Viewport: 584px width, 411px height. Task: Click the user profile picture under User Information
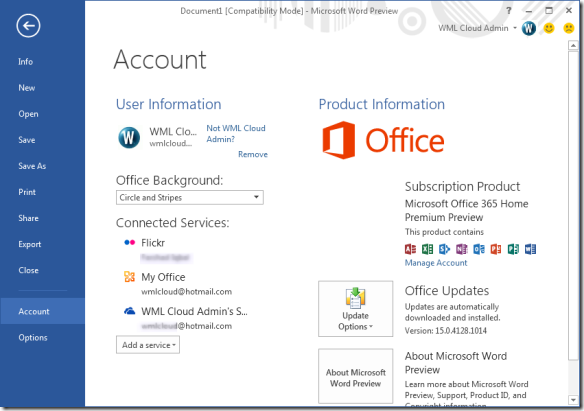pos(129,137)
